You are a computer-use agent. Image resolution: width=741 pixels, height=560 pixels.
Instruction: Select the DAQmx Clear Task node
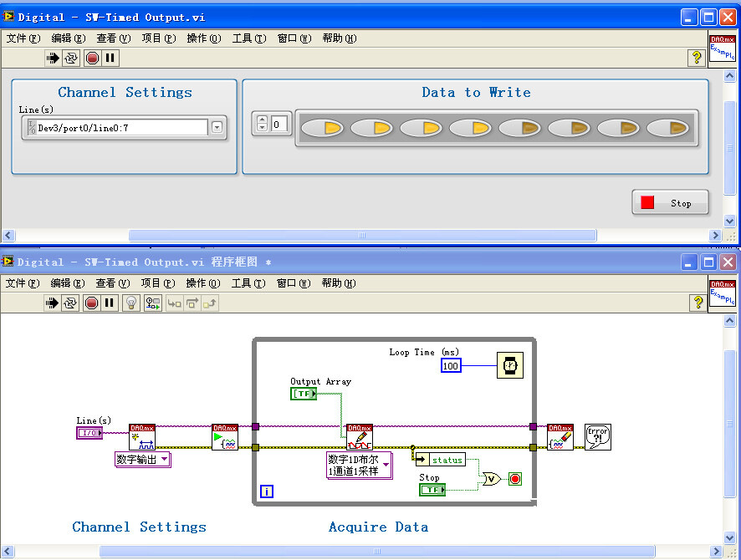(x=560, y=437)
